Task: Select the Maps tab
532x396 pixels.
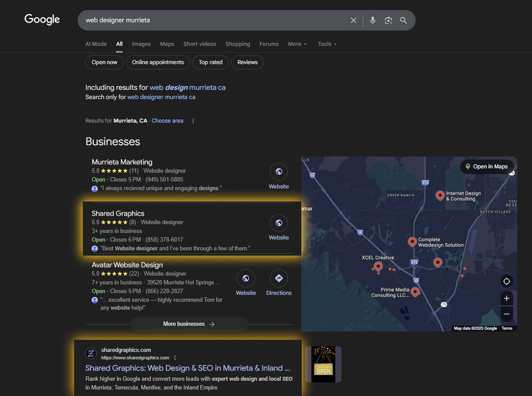Action: tap(167, 44)
